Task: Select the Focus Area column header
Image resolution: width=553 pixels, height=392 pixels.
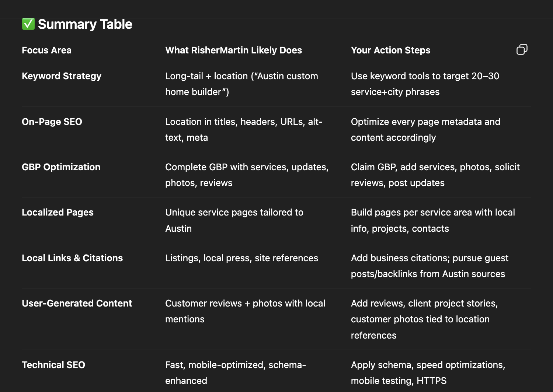Action: [x=46, y=50]
